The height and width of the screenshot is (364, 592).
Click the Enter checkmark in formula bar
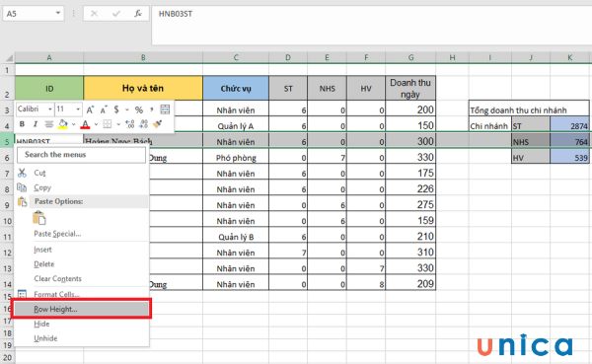pos(115,14)
